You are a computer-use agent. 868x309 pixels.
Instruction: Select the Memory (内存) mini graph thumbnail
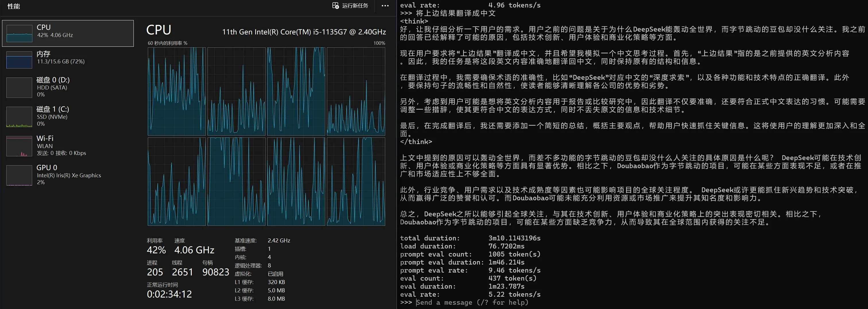pyautogui.click(x=19, y=60)
